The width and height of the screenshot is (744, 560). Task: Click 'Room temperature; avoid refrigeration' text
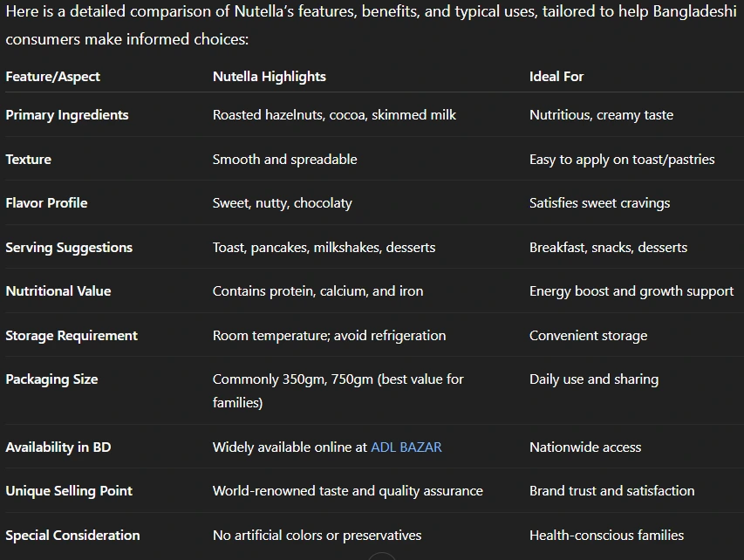coord(329,335)
